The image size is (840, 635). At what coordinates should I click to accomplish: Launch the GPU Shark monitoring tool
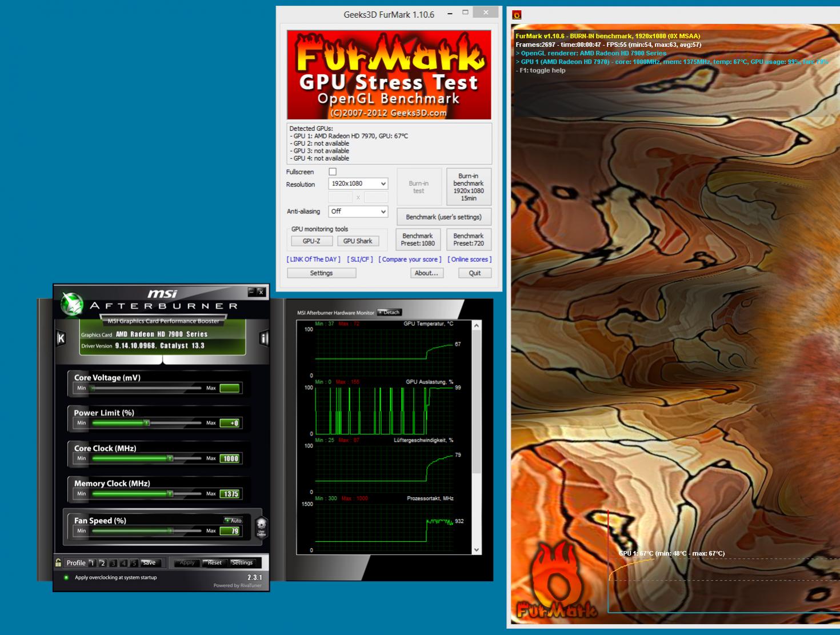[358, 241]
